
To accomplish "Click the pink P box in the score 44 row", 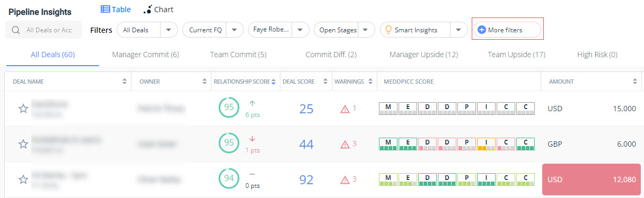I will tap(466, 144).
